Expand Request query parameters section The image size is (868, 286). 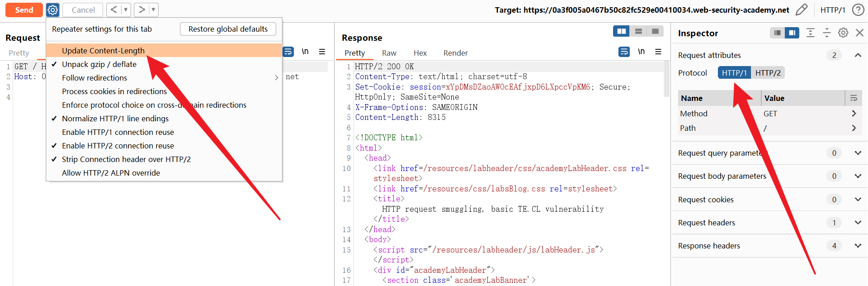tap(858, 153)
